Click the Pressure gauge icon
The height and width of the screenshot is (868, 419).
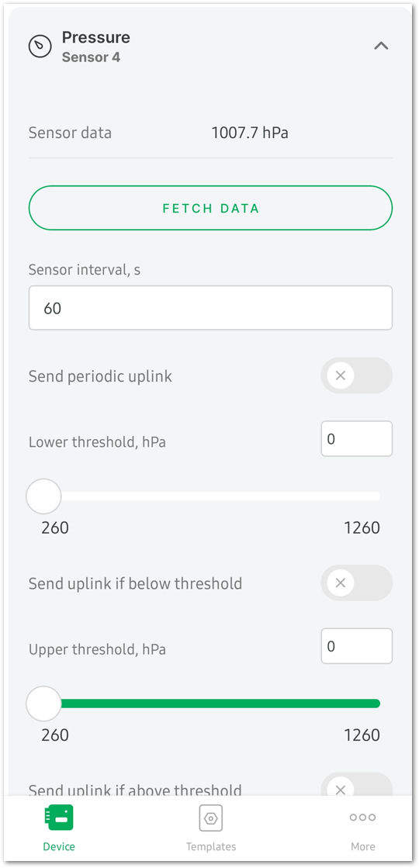coord(40,47)
